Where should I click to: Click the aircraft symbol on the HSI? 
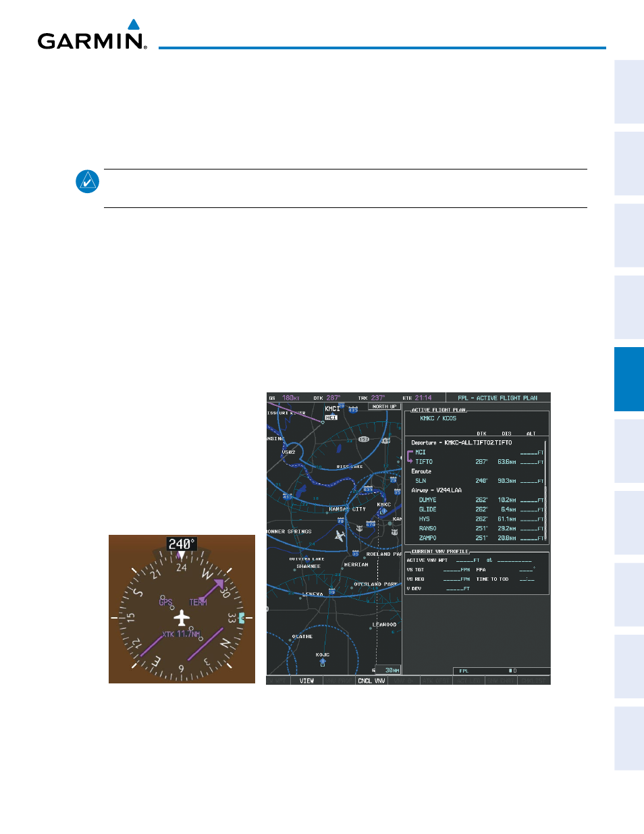pyautogui.click(x=182, y=618)
